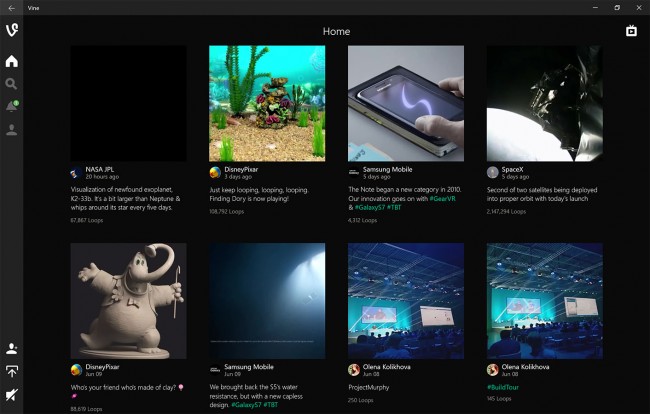Click the #GalaxyS7 hashtag in the Note post

pos(370,207)
